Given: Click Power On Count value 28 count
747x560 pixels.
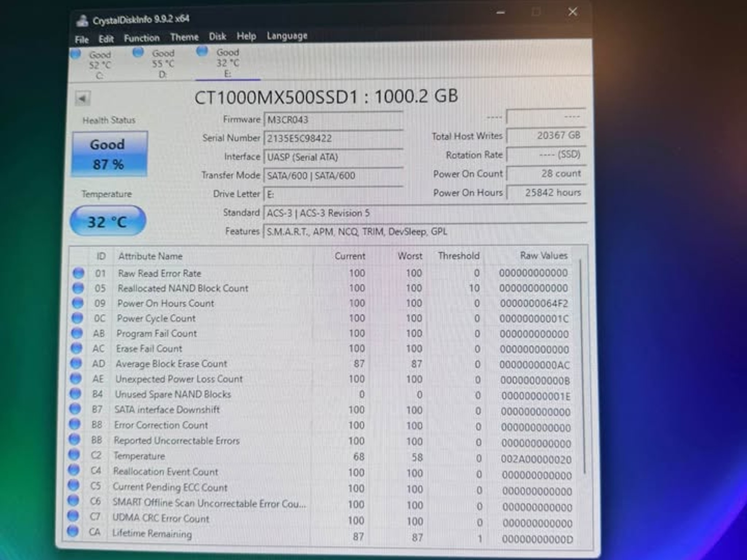Looking at the screenshot, I should 546,174.
